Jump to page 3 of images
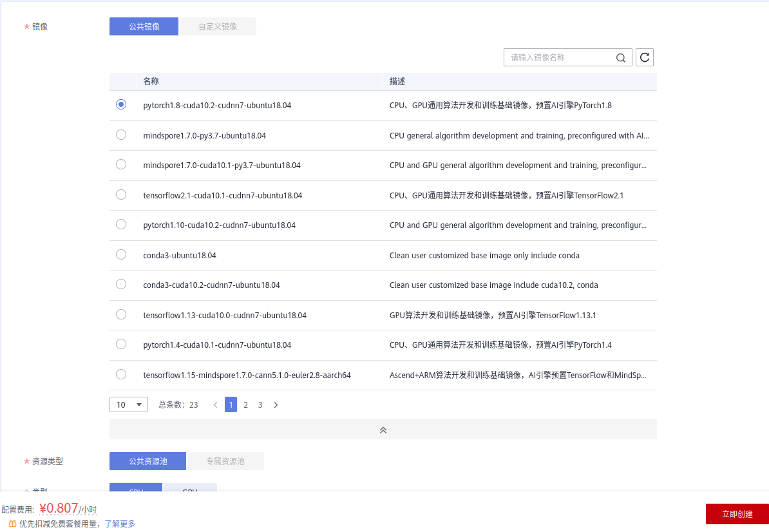 click(x=260, y=405)
